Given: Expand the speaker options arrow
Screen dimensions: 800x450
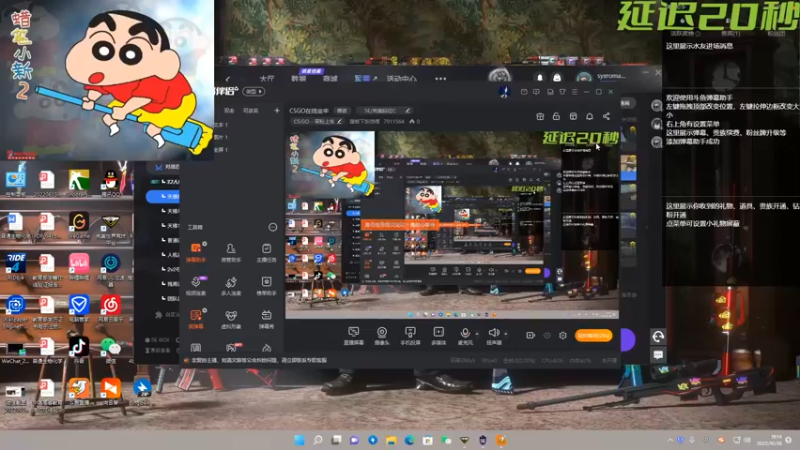Looking at the screenshot, I should click(506, 334).
